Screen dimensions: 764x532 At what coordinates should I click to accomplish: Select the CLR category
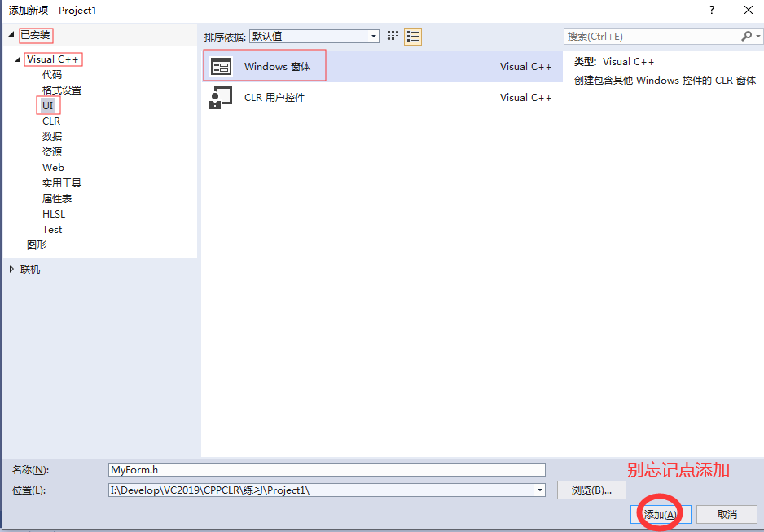click(50, 121)
